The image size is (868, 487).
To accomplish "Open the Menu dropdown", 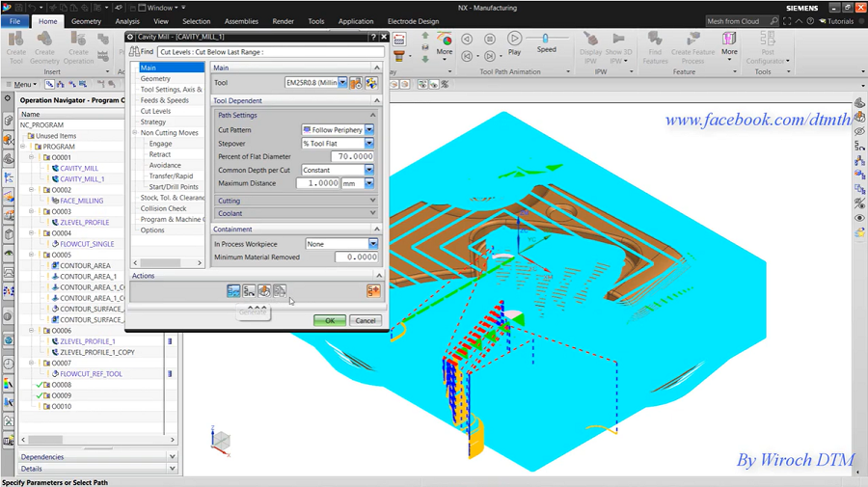I will point(21,84).
